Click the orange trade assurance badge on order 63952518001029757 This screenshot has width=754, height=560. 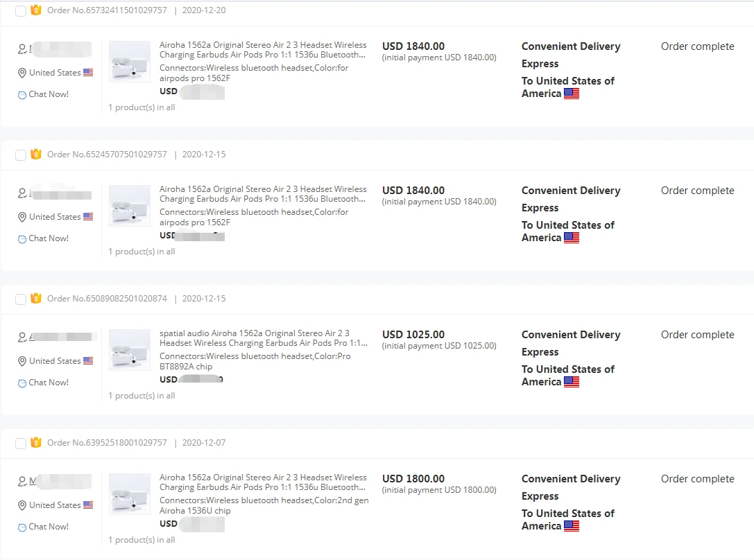point(36,443)
